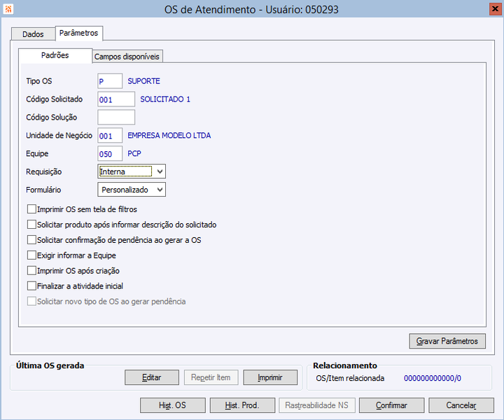Click the application icon in title bar
The height and width of the screenshot is (420, 504).
coord(8,9)
